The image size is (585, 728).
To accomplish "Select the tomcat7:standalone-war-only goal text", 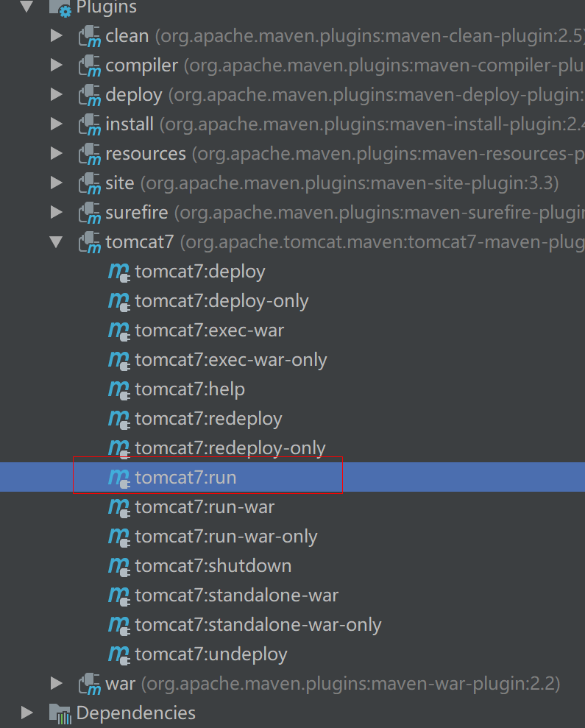I will [x=258, y=625].
